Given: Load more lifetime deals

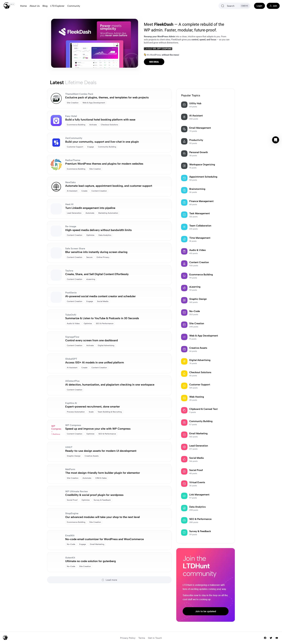Looking at the screenshot, I should click(109, 580).
